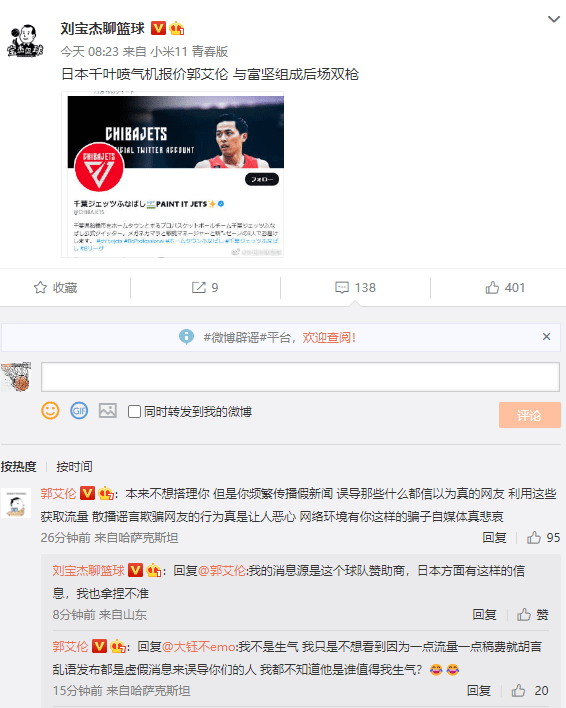Open 刘宝杰聊篮球 profile avatar
Screen dimensions: 566x708
24,41
